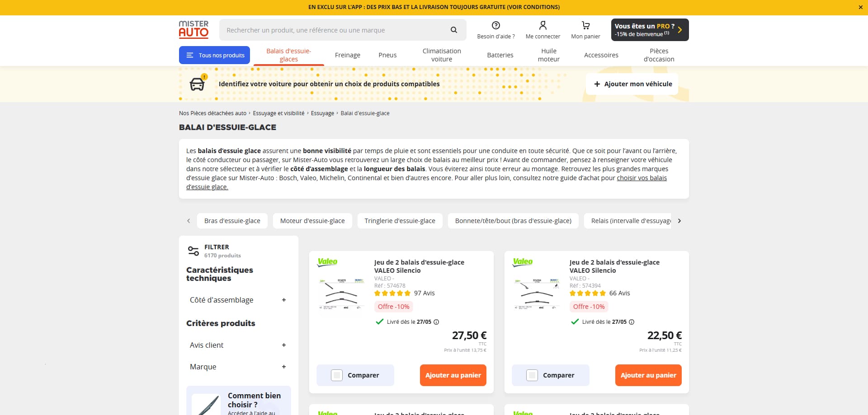Click the search magnifier icon
The width and height of the screenshot is (868, 415).
[454, 30]
